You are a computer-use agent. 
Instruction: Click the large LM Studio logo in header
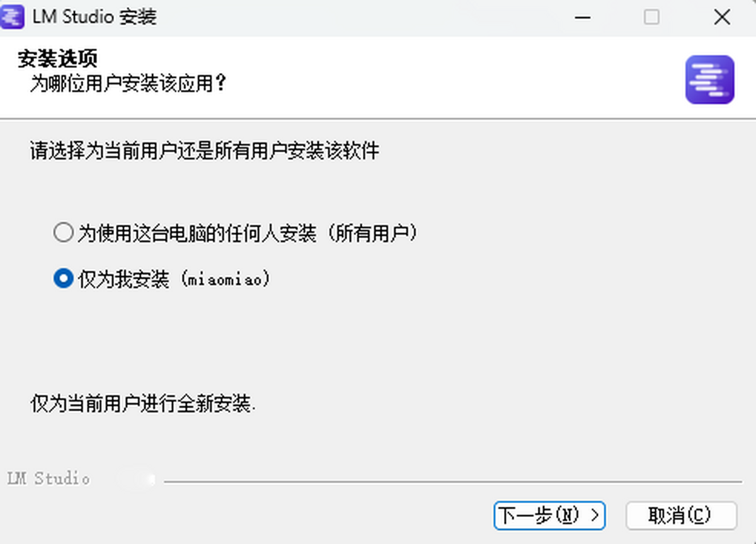coord(710,79)
